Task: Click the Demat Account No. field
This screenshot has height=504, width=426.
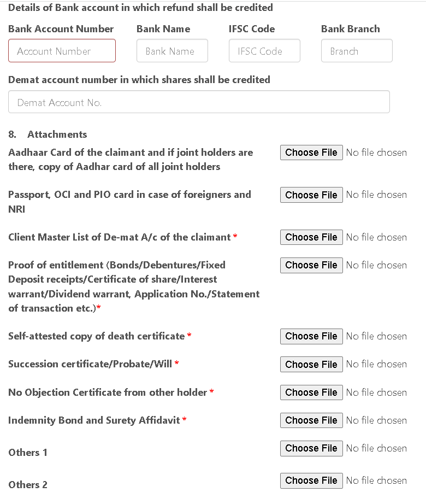Action: (199, 102)
